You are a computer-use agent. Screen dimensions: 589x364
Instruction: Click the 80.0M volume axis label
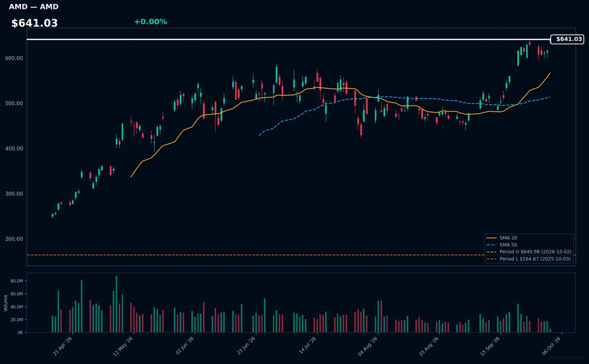click(x=17, y=281)
